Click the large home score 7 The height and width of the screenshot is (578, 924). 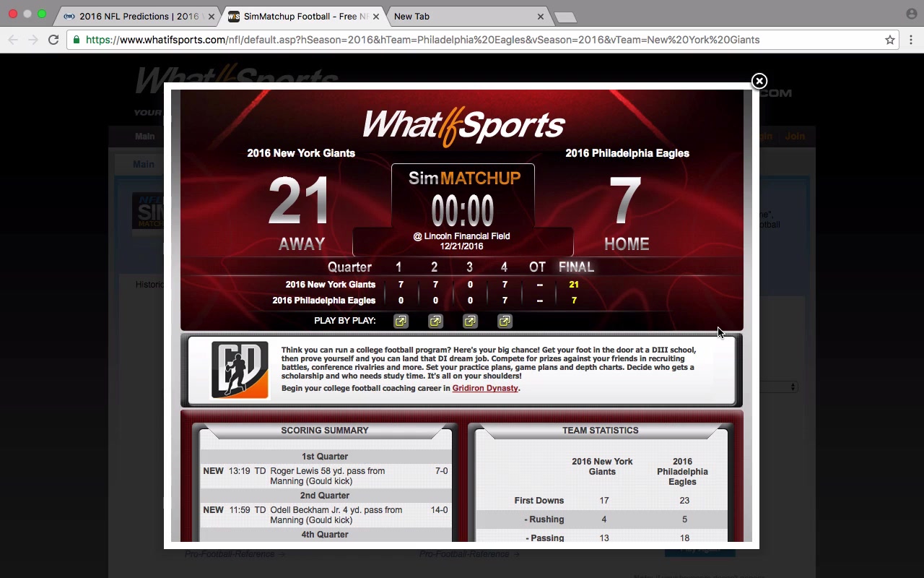625,202
